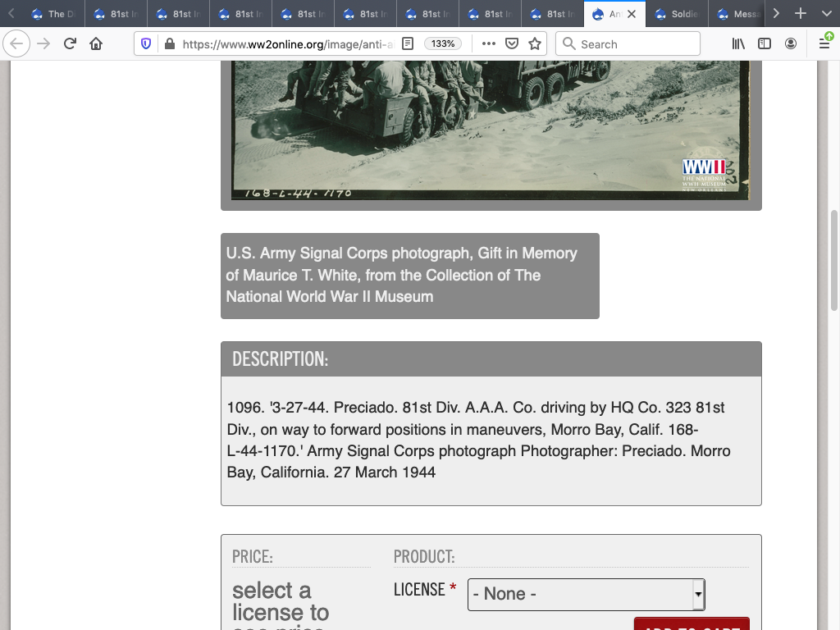Go to the Firefox home page
The width and height of the screenshot is (840, 630).
point(96,44)
